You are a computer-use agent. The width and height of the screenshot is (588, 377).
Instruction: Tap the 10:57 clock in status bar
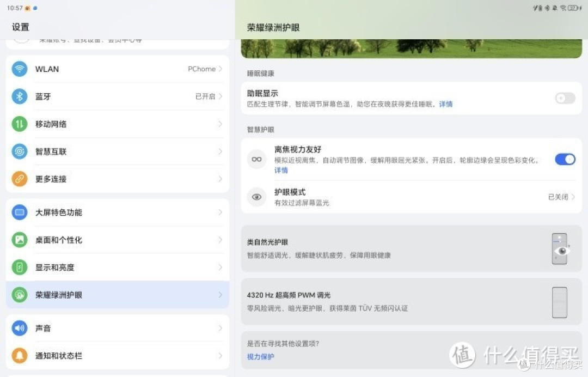tap(15, 8)
